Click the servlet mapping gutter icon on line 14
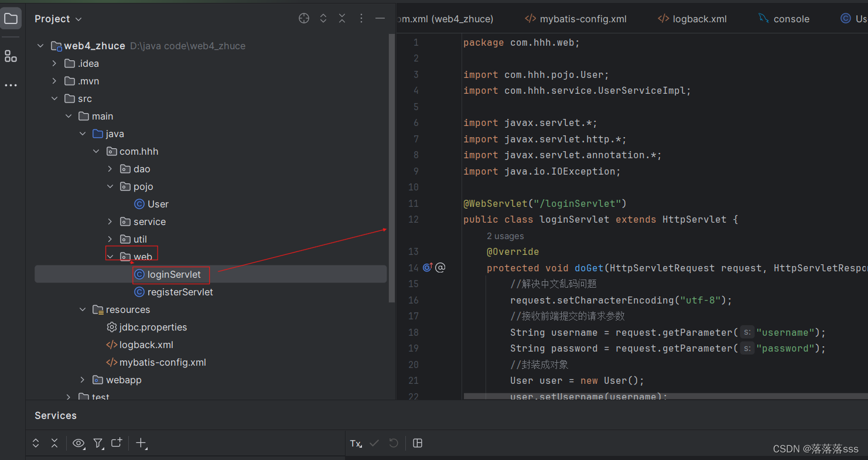The height and width of the screenshot is (460, 868). click(427, 267)
